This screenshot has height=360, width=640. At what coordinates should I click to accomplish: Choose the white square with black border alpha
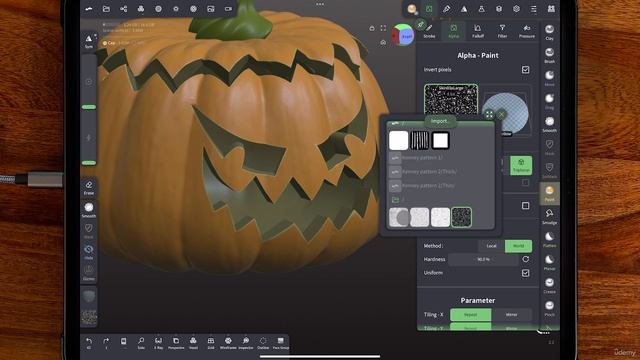point(440,140)
